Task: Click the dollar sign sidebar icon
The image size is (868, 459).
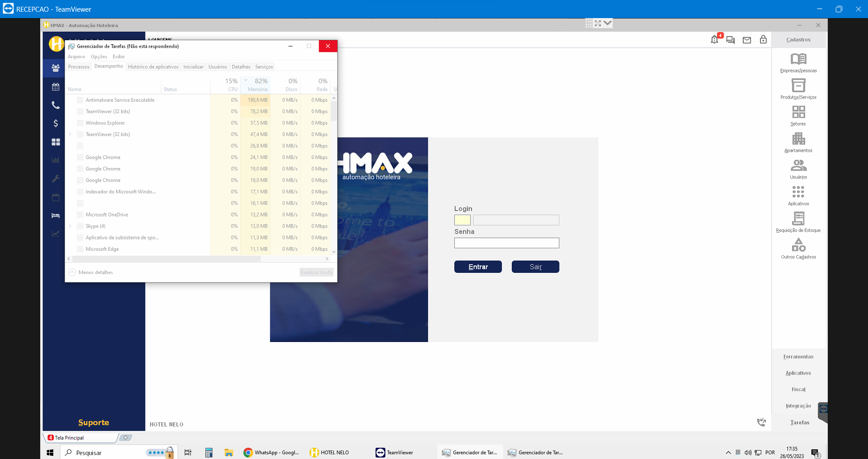Action: 56,123
